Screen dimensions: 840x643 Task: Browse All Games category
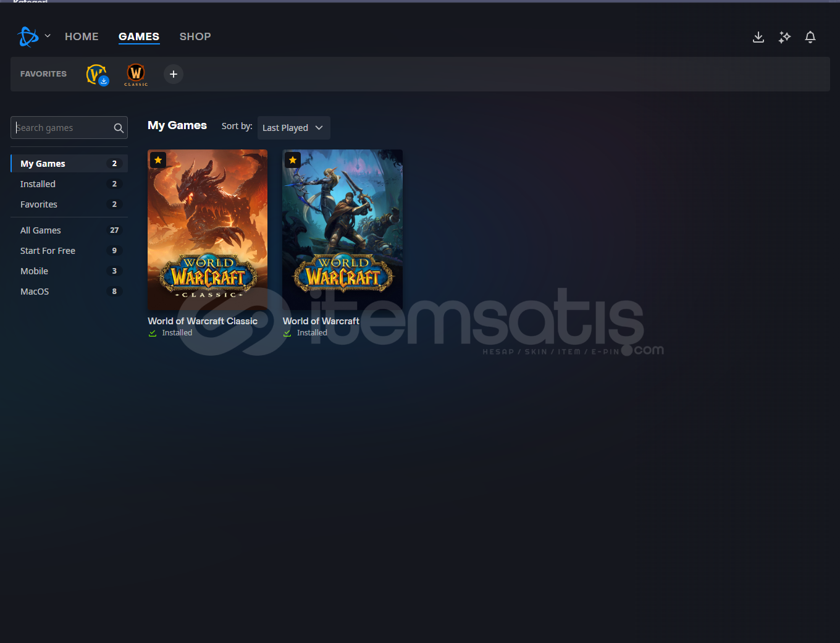[69, 230]
